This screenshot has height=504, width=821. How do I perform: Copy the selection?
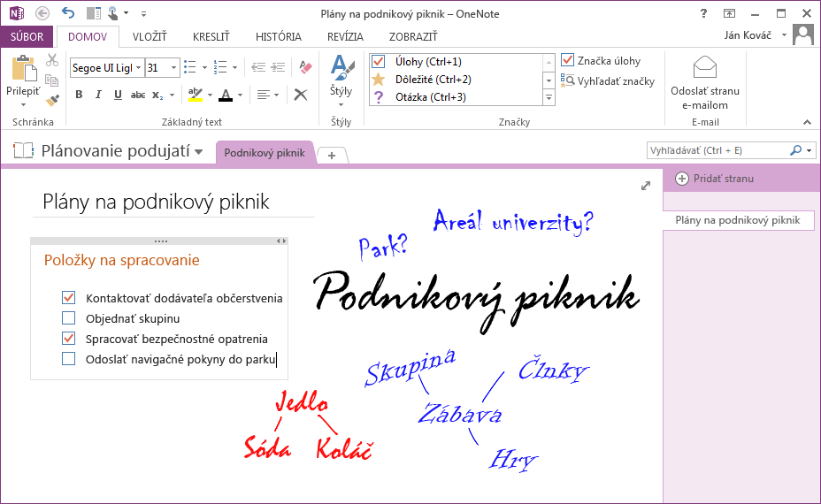click(51, 80)
